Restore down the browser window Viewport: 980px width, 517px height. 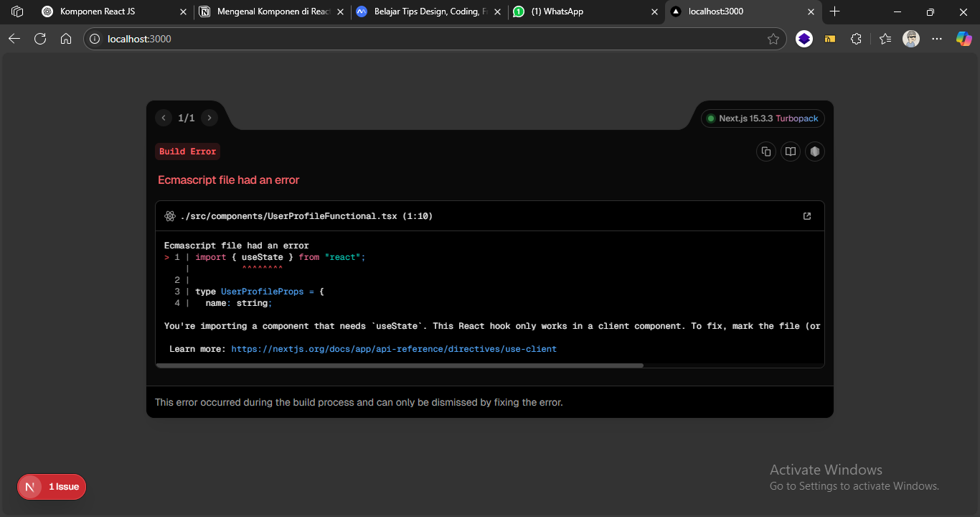(930, 11)
